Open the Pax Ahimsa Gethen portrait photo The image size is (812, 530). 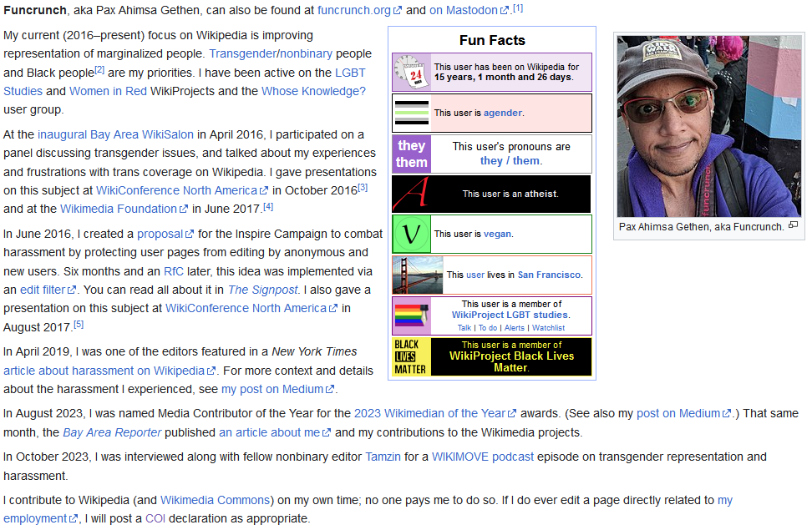[x=709, y=126]
